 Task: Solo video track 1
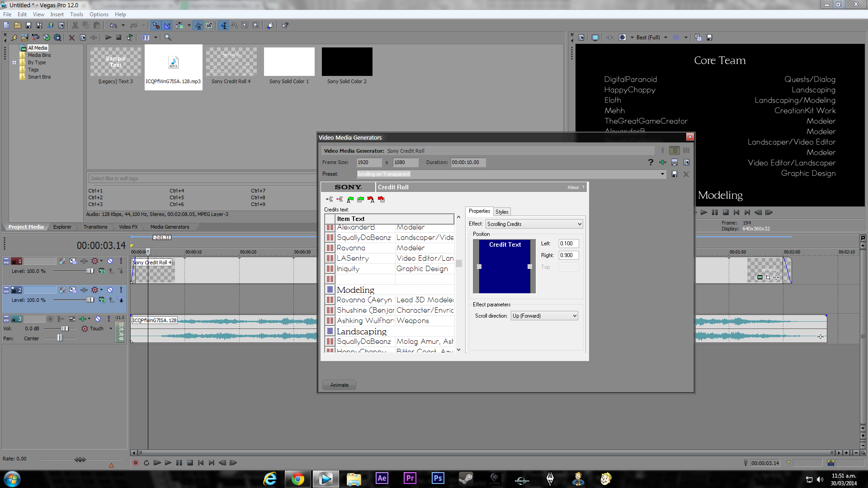pyautogui.click(x=121, y=261)
